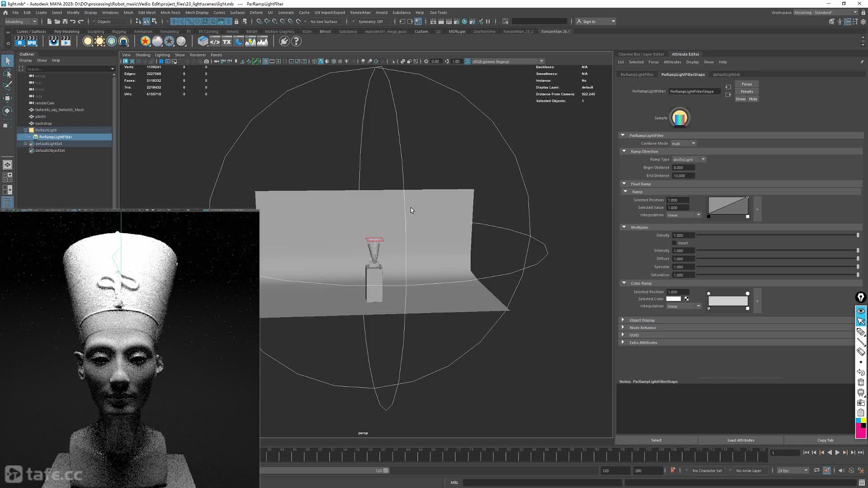Click the annotation cursor pointer icon

861,321
